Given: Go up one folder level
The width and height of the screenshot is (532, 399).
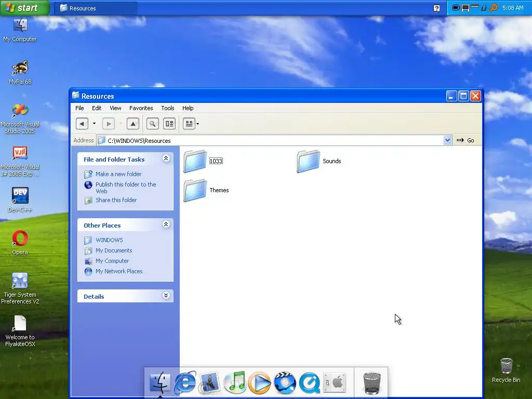Looking at the screenshot, I should coord(133,124).
